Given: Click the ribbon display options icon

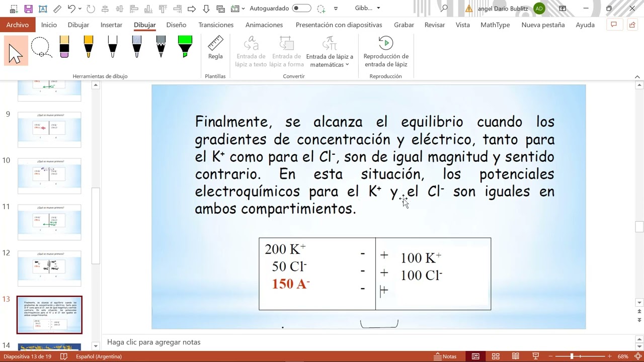Looking at the screenshot, I should (x=562, y=9).
